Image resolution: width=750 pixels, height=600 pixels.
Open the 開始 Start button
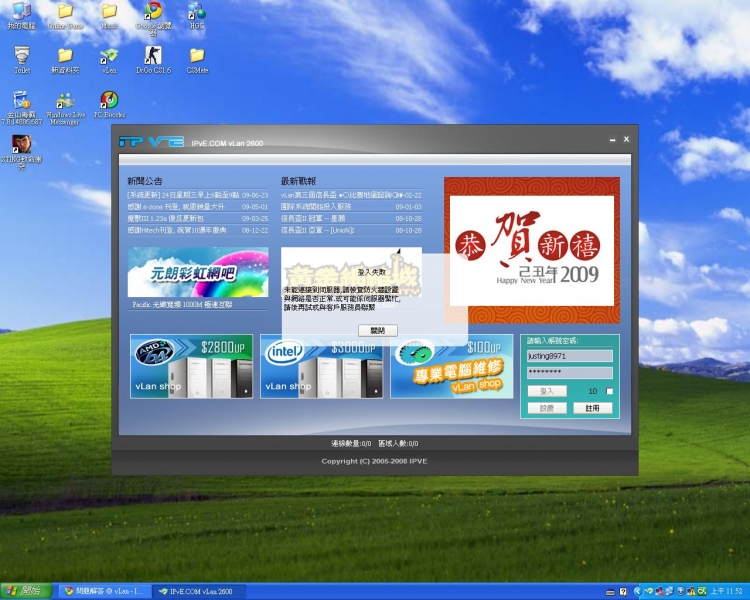point(26,591)
